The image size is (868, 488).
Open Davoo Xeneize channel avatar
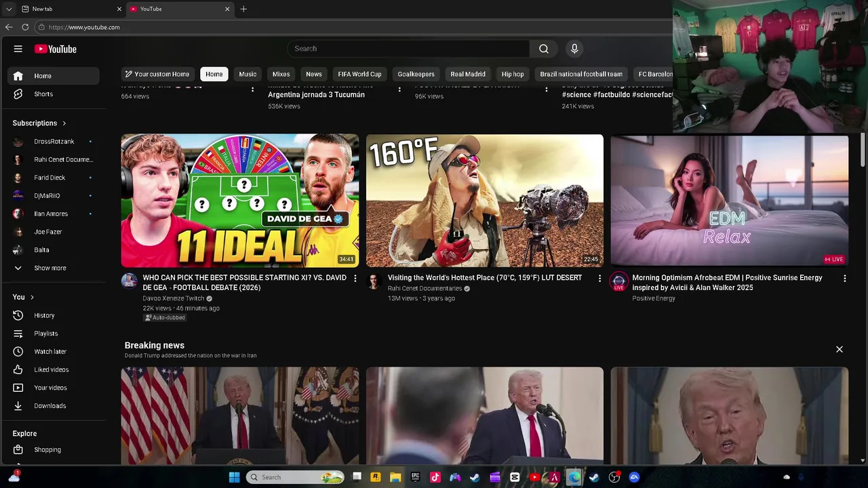[130, 281]
